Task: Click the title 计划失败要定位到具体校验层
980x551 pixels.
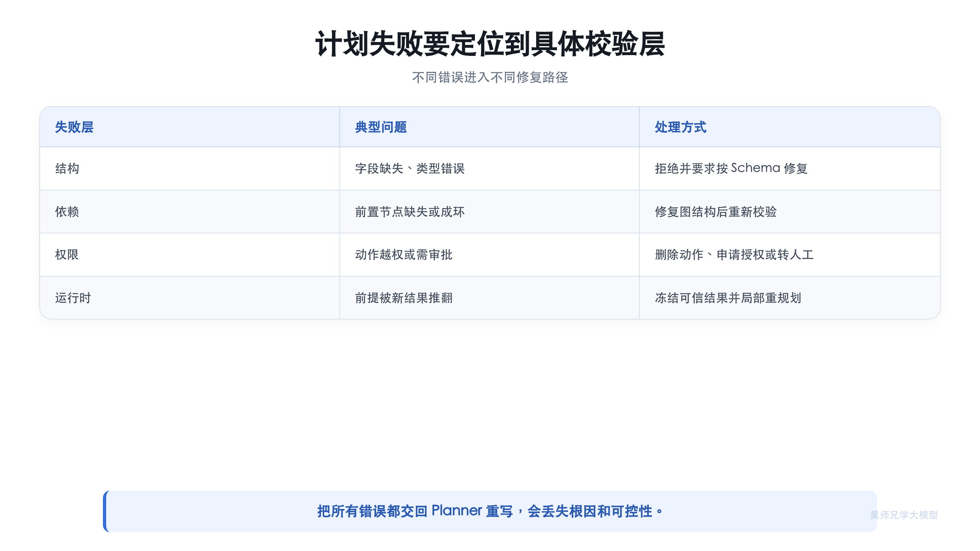Action: (490, 44)
